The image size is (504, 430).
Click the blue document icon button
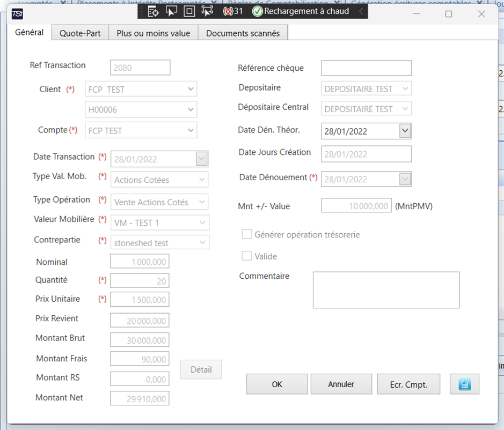pyautogui.click(x=464, y=384)
